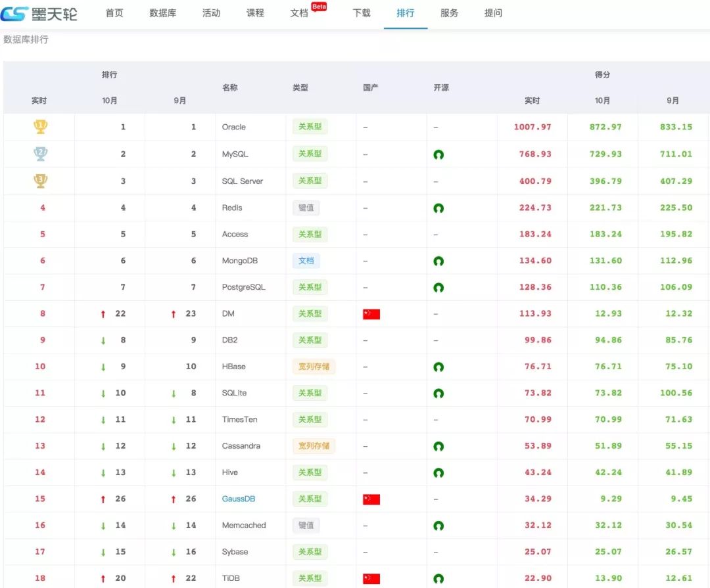This screenshot has height=588, width=710.
Task: Click the 文档 type tag for MongoDB
Action: (x=306, y=261)
